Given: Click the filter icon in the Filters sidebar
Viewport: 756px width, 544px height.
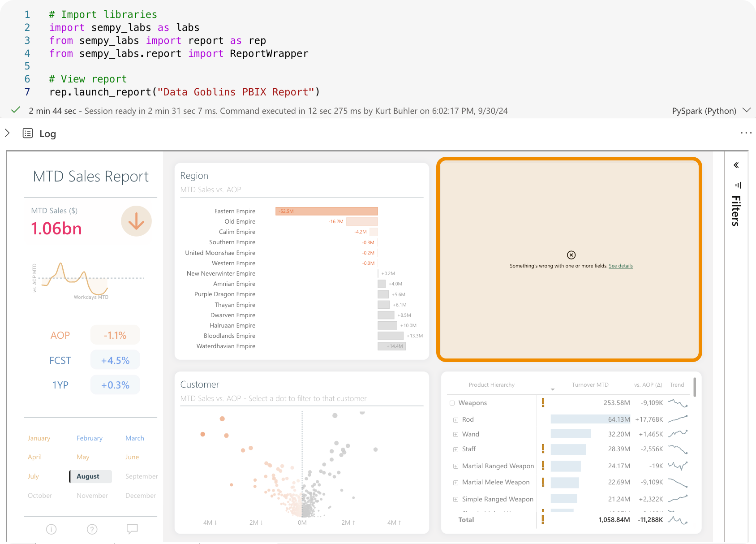Looking at the screenshot, I should tap(738, 185).
